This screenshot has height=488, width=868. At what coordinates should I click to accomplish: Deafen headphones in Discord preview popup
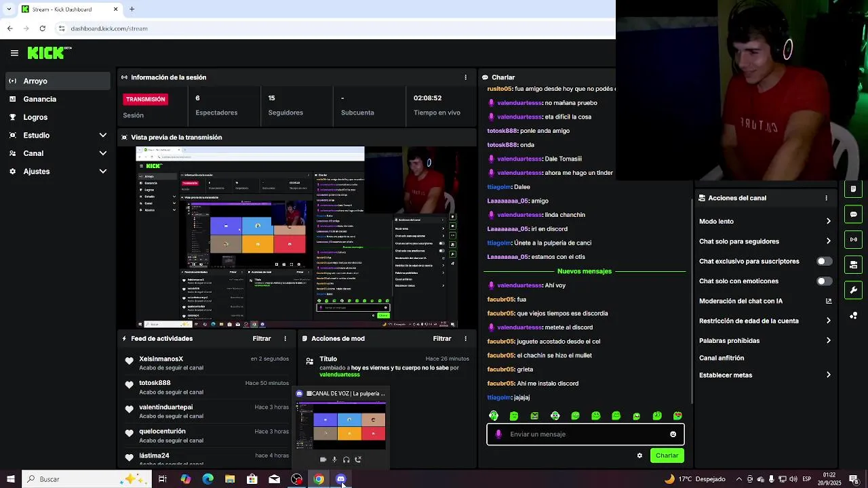(x=346, y=460)
